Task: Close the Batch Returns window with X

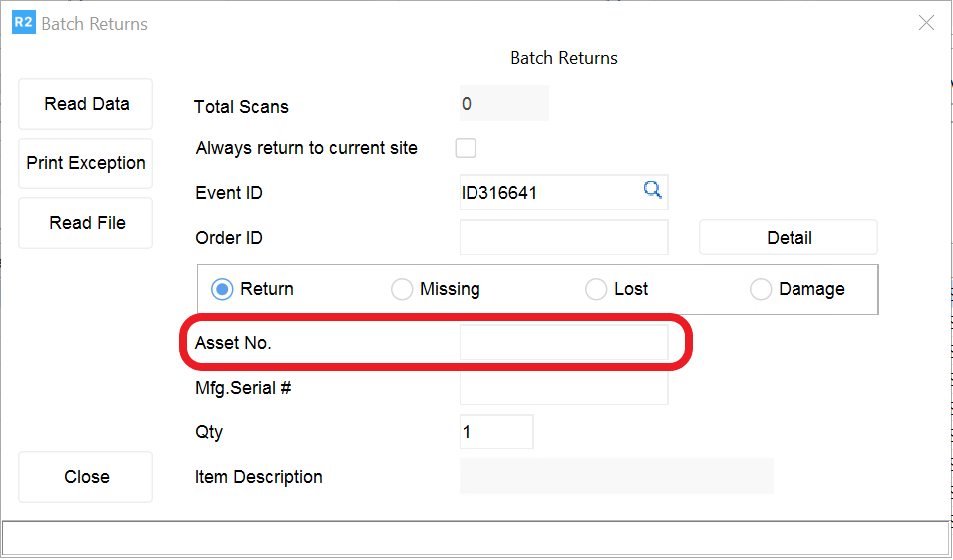Action: pyautogui.click(x=926, y=23)
